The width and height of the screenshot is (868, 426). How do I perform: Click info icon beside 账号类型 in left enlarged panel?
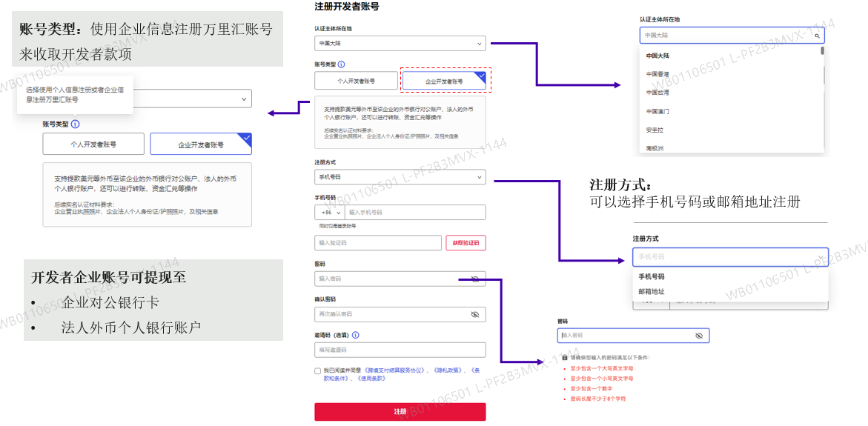click(76, 124)
